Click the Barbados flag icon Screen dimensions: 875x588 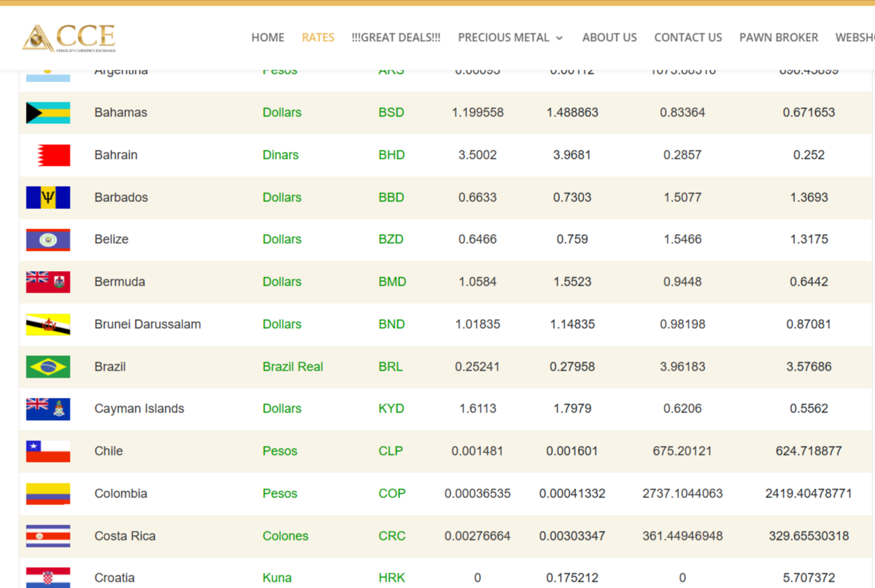click(x=48, y=198)
